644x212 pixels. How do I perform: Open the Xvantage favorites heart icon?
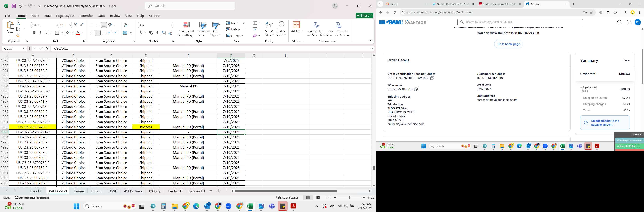click(619, 22)
